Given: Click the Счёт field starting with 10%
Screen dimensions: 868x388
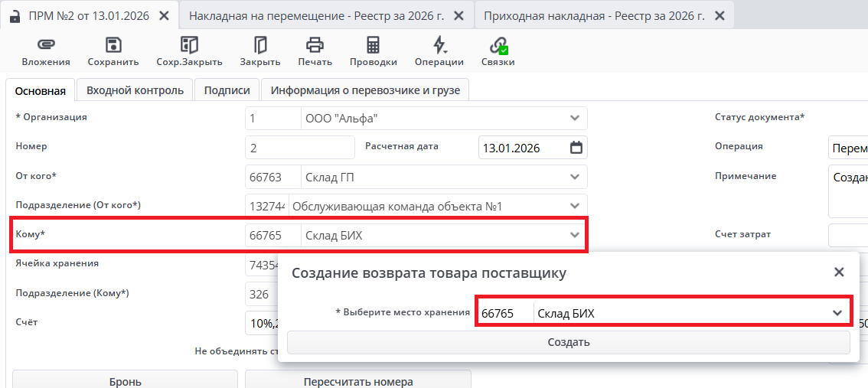Looking at the screenshot, I should click(x=261, y=323).
